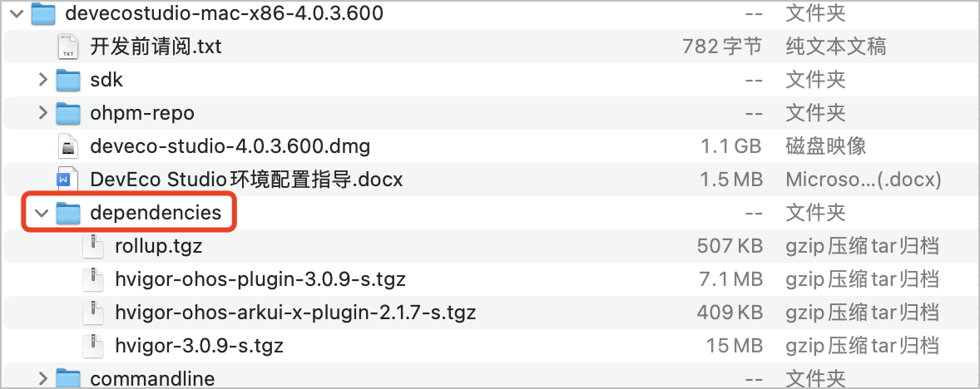Expand the commandline folder
980x389 pixels.
(x=43, y=379)
